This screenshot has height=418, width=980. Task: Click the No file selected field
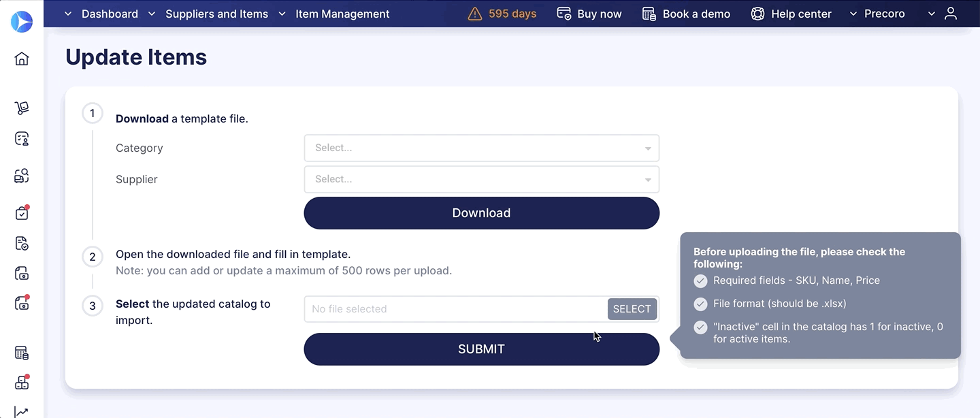pos(455,309)
